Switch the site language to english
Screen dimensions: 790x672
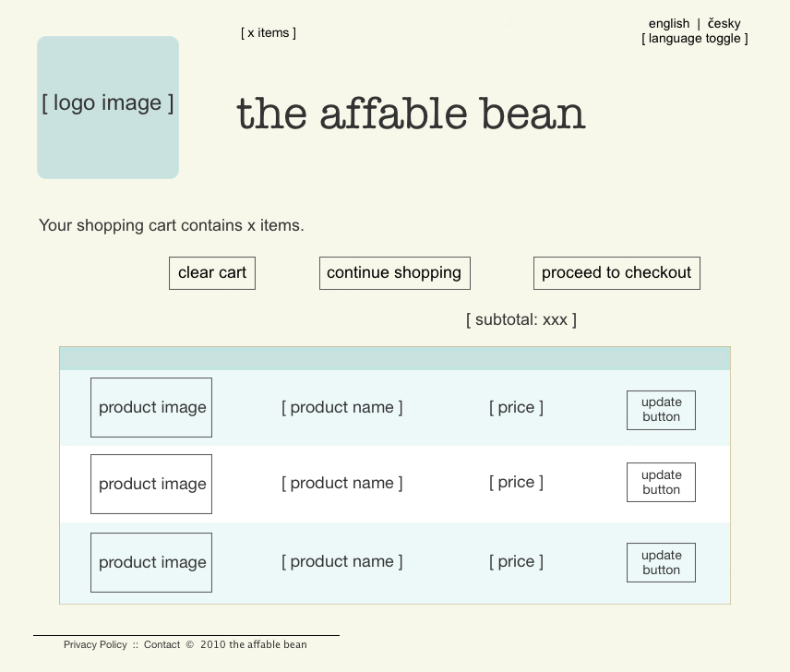coord(669,23)
